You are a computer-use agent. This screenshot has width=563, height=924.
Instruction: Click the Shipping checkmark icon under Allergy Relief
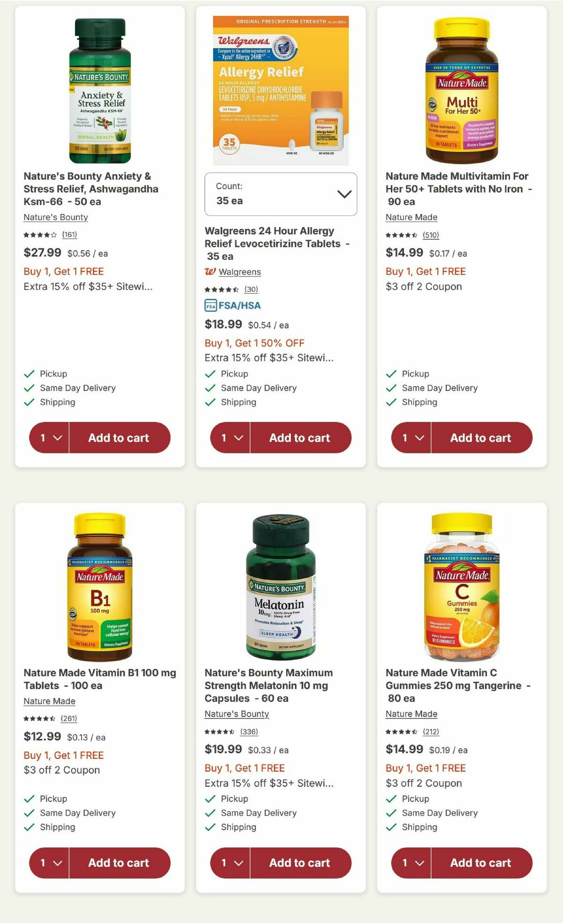click(209, 402)
